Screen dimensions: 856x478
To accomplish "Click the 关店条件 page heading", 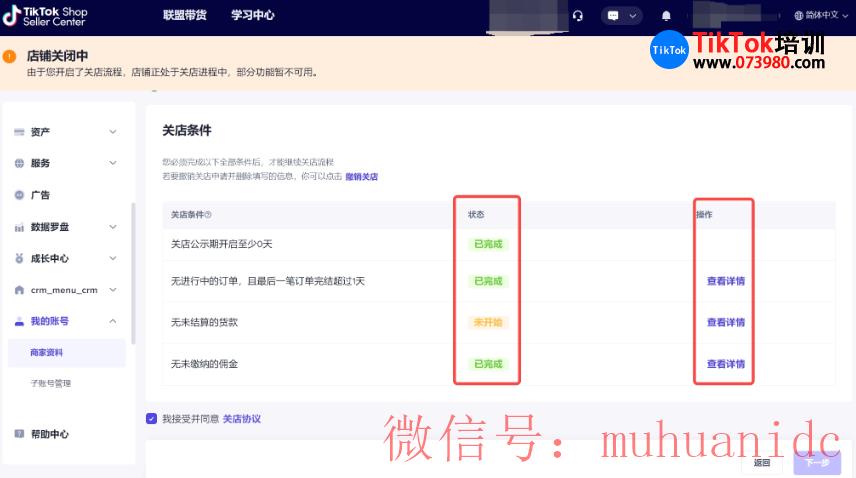I will (187, 130).
